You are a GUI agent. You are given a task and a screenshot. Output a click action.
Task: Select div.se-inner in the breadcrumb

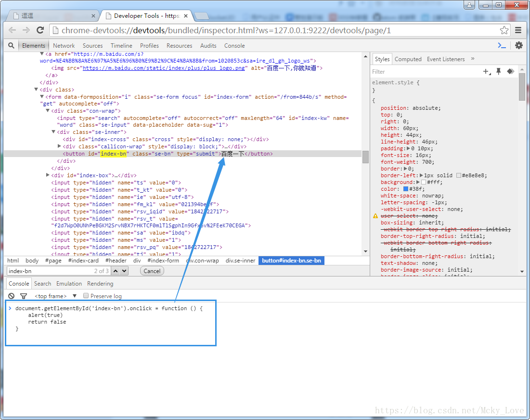240,261
